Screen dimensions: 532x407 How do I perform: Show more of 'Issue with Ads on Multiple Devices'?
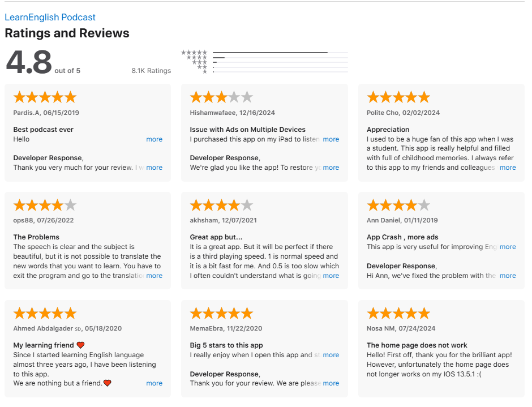pos(331,139)
